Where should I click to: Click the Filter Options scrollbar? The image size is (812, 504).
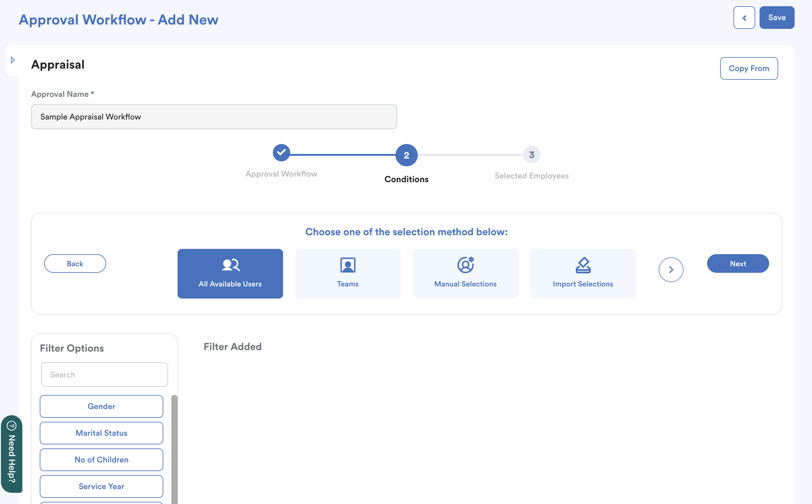[174, 450]
